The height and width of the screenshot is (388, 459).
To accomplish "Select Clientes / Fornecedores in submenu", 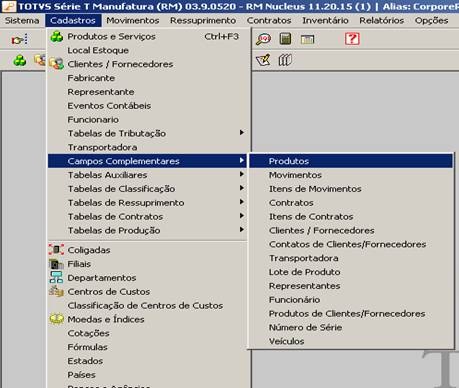I will (x=351, y=230).
